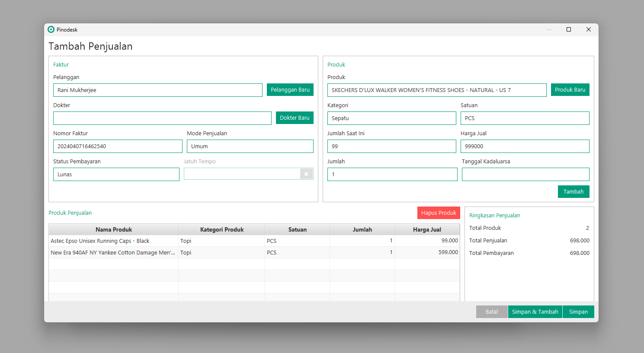Click the Simpan & Tambah button
The width and height of the screenshot is (644, 353).
tap(535, 312)
